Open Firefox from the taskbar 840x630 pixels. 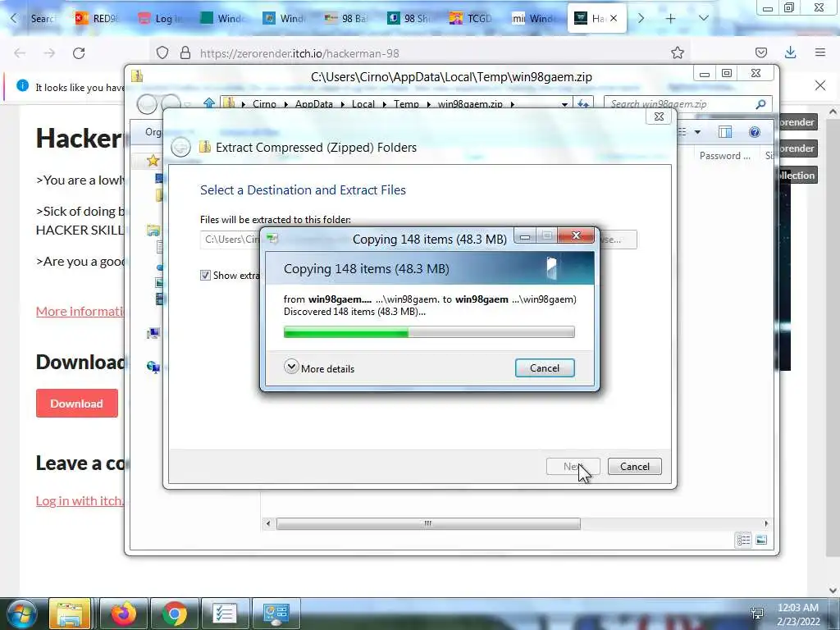point(124,614)
